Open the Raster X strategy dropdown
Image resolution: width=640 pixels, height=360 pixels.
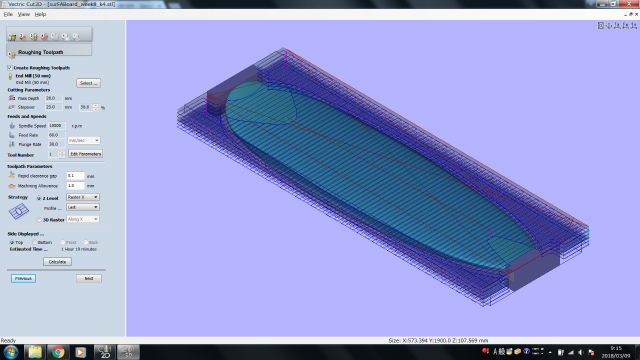point(83,197)
